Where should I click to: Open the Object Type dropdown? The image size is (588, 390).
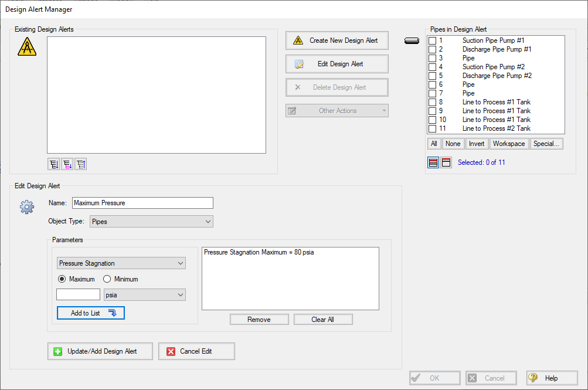point(151,222)
